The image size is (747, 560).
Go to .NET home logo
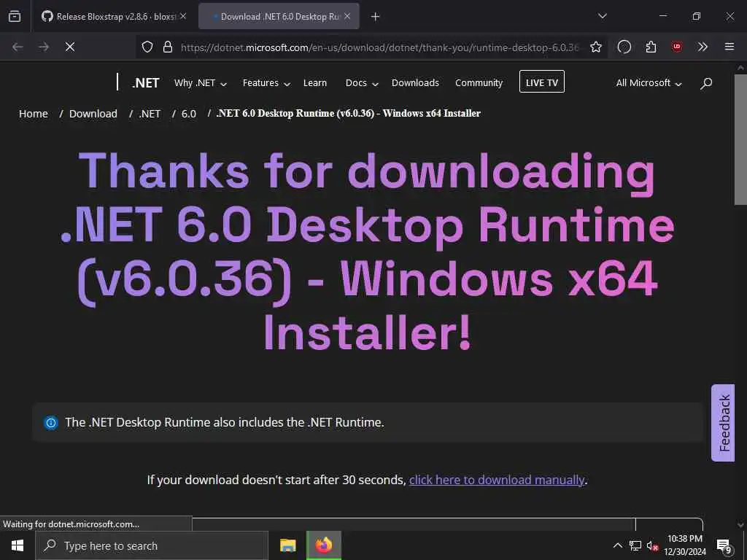tap(145, 83)
